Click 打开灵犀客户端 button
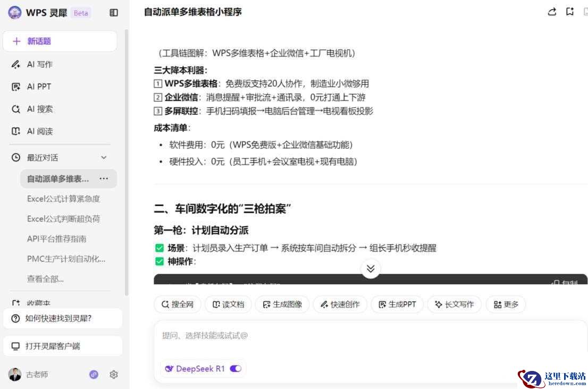The width and height of the screenshot is (588, 389). (x=63, y=346)
